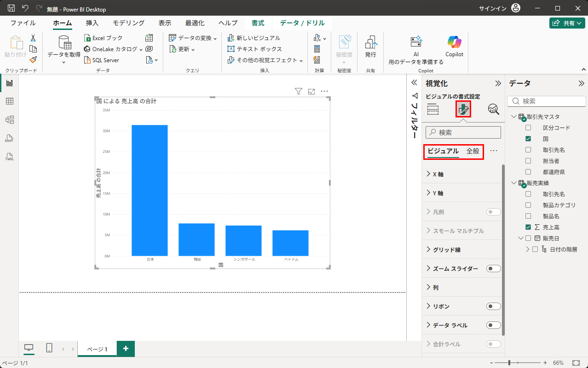Switch to desktop layout icon

pos(29,348)
